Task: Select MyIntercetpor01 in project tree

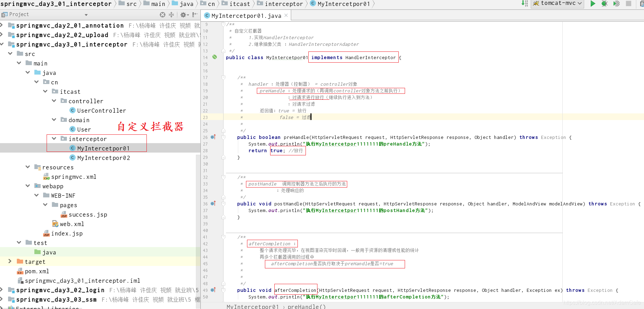Action: 100,148
